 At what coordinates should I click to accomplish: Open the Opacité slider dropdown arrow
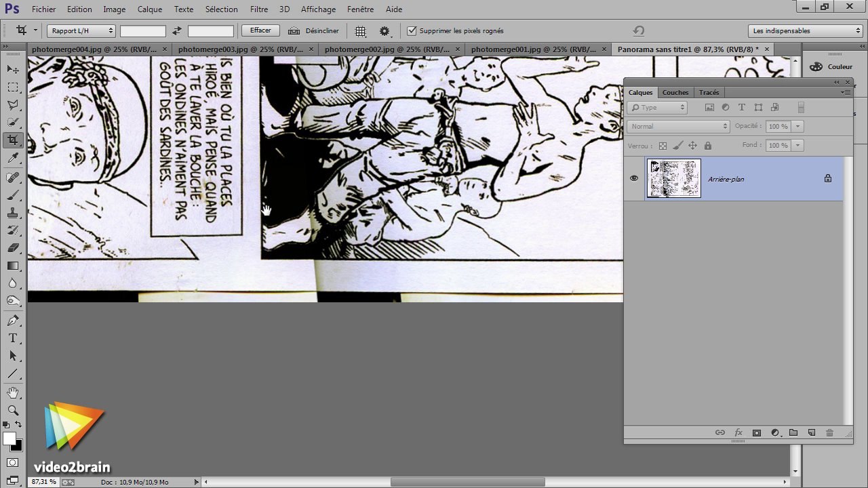tap(798, 126)
